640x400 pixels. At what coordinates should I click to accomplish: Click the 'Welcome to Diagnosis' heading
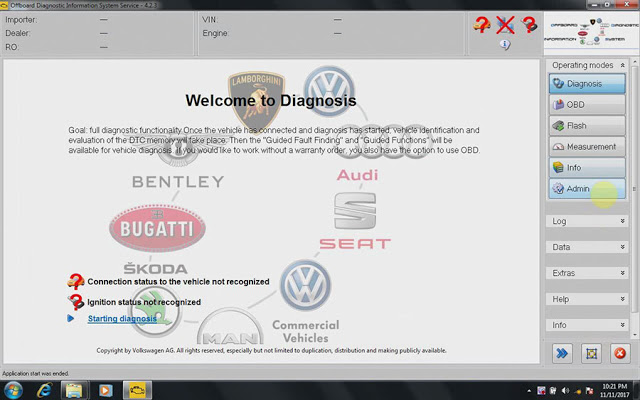point(271,100)
